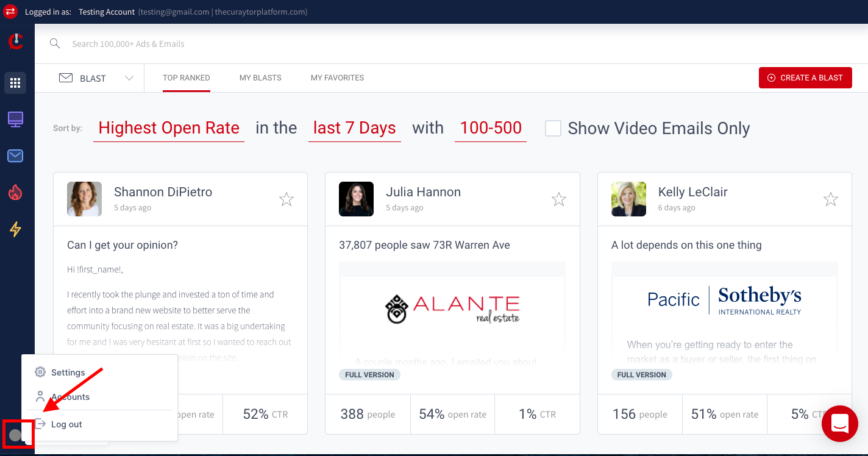The height and width of the screenshot is (456, 868).
Task: Click the '52% CTR' stat
Action: (x=265, y=414)
